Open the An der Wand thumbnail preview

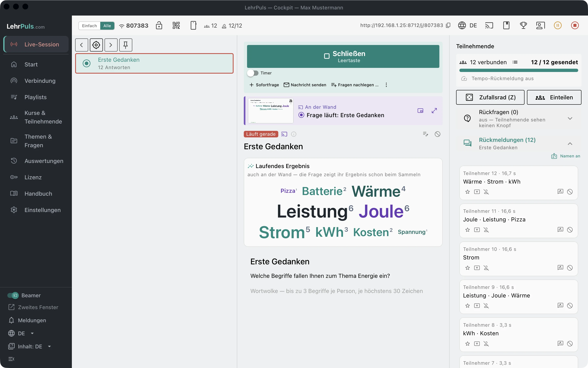coord(271,111)
